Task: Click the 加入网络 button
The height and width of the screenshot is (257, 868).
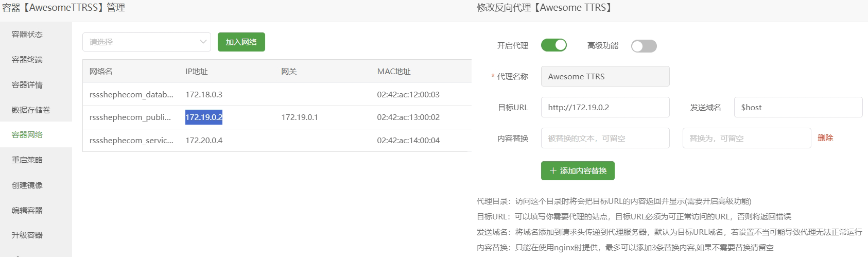Action: pos(241,42)
